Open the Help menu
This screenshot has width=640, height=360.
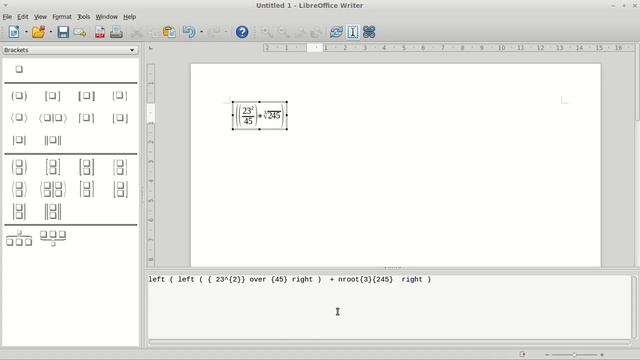[129, 17]
